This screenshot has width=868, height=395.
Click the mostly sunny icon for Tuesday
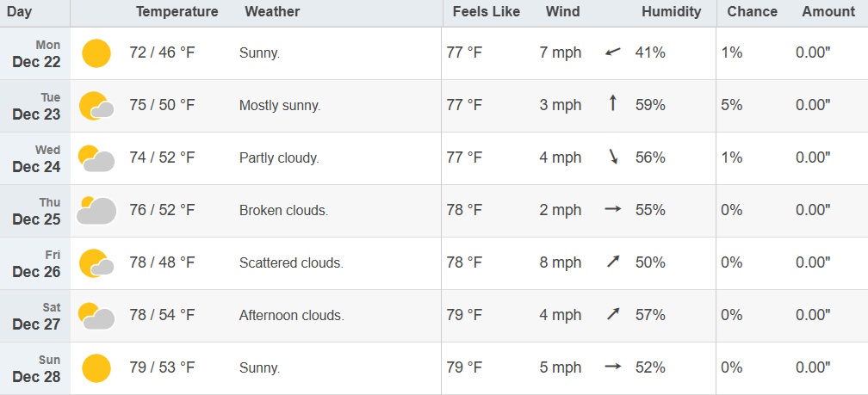click(x=96, y=106)
